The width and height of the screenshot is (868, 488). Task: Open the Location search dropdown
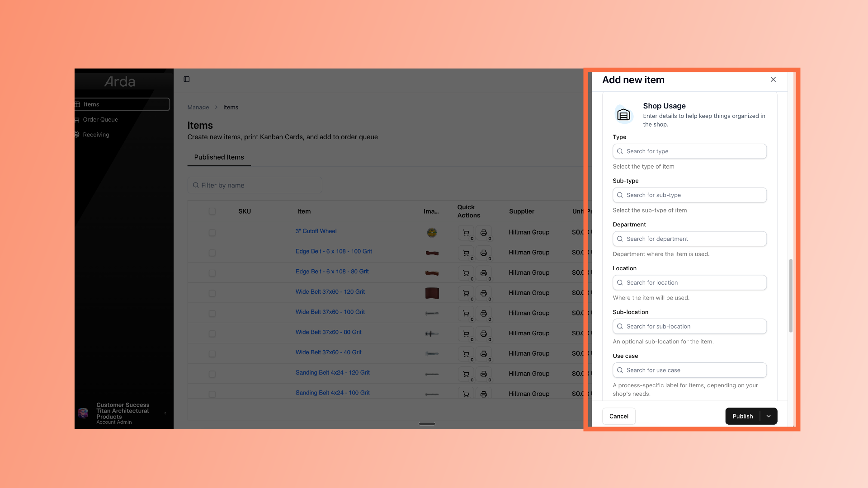pos(689,283)
